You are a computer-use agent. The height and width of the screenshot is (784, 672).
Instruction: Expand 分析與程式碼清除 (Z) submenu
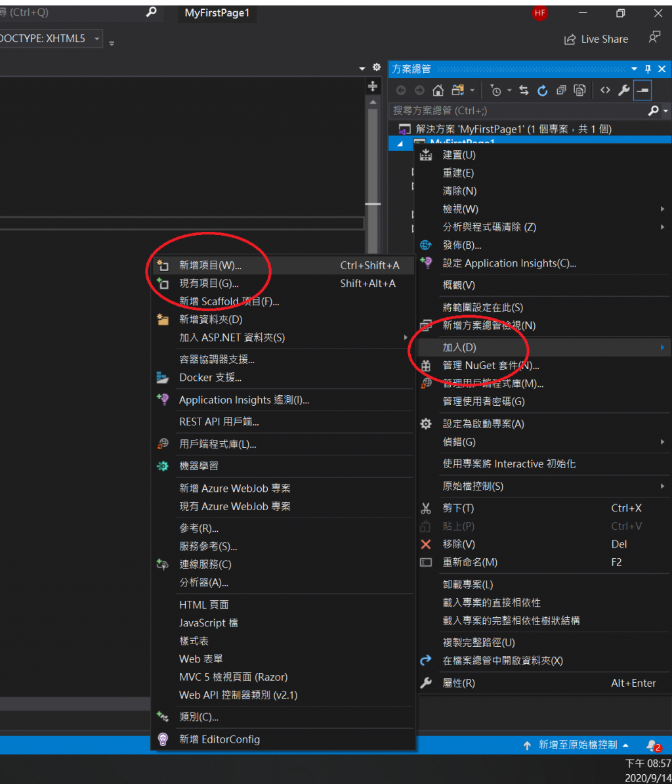[543, 227]
